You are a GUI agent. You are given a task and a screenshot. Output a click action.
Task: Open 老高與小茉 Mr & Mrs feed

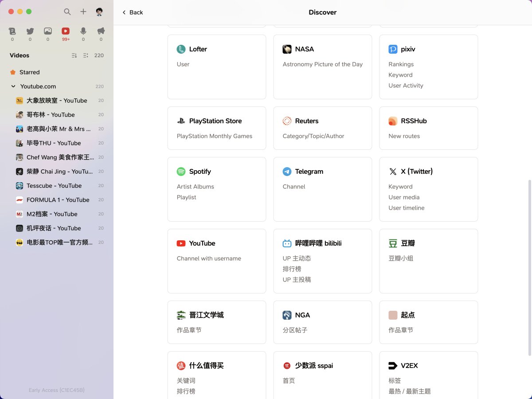(x=57, y=129)
